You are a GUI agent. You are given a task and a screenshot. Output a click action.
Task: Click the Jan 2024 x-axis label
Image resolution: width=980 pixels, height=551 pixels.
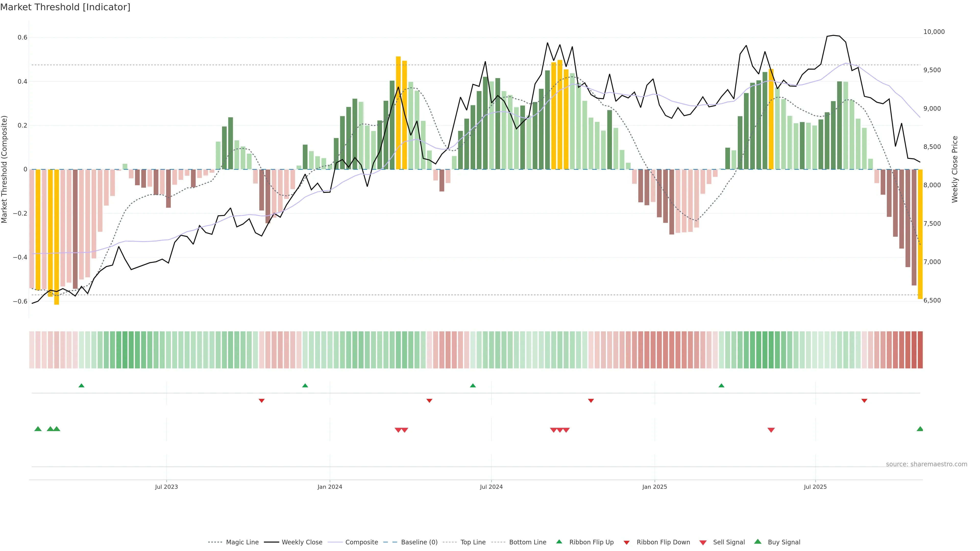tap(330, 487)
